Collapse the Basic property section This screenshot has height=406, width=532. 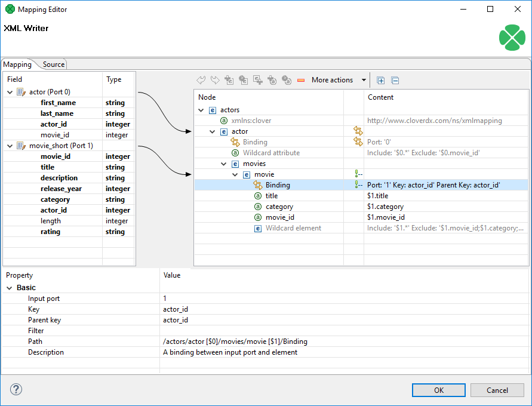(9, 288)
